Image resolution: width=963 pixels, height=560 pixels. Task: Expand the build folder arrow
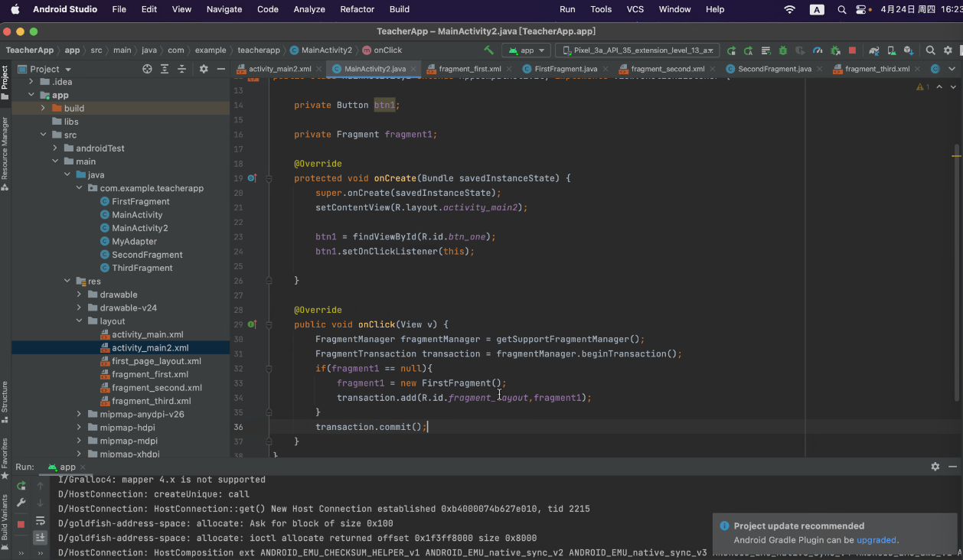click(x=43, y=109)
